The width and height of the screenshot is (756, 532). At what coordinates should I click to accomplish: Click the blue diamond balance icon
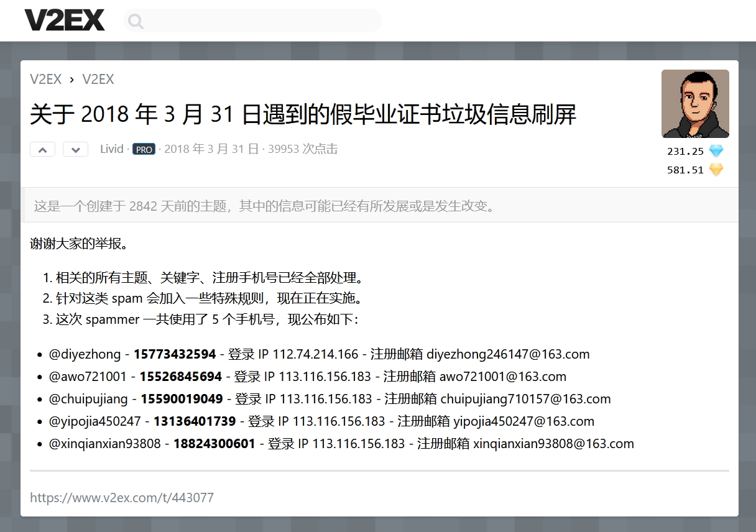(716, 150)
